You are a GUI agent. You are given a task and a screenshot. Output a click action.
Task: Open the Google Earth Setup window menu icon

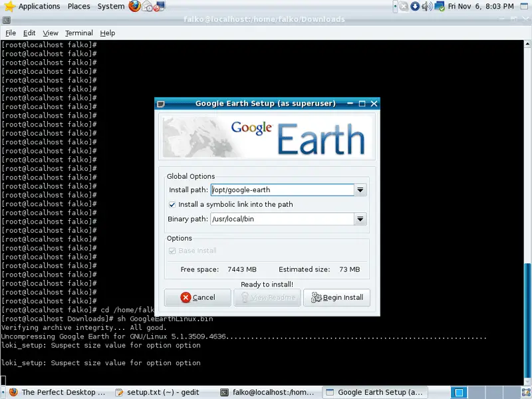point(161,104)
